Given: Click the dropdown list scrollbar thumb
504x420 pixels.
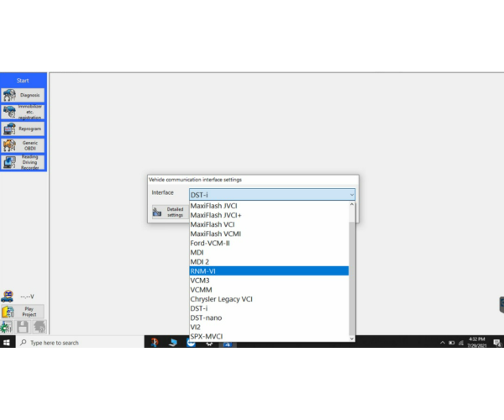Looking at the screenshot, I should 352,278.
